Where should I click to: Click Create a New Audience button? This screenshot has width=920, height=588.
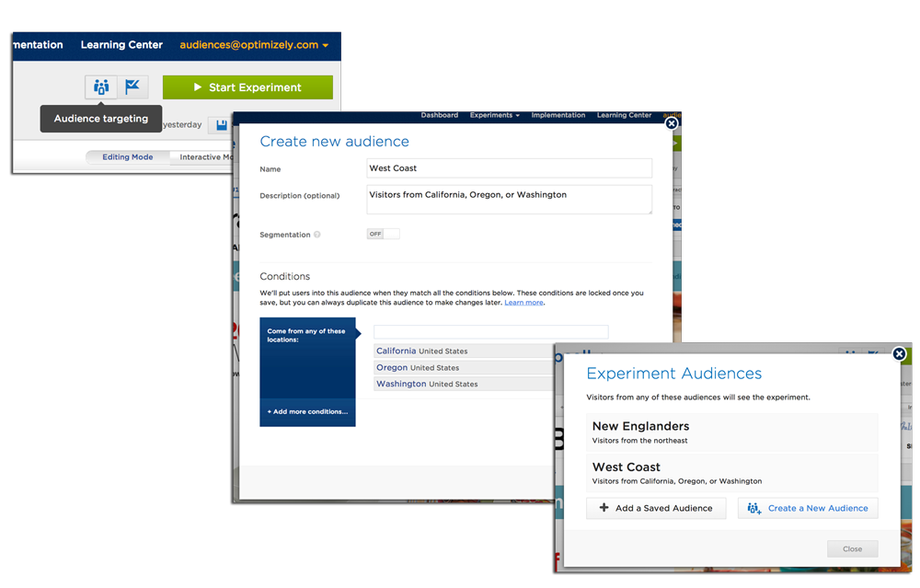(x=808, y=508)
